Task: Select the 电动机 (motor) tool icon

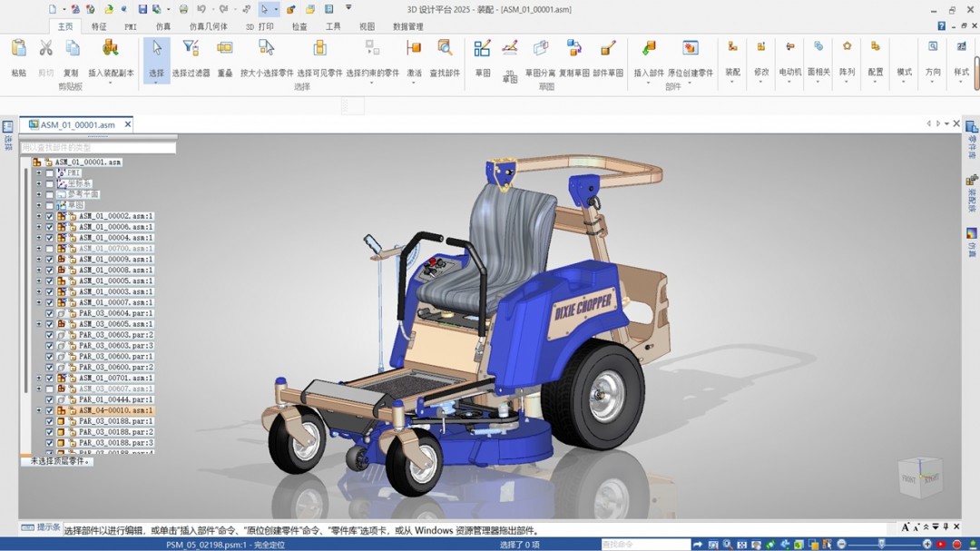Action: pos(789,47)
